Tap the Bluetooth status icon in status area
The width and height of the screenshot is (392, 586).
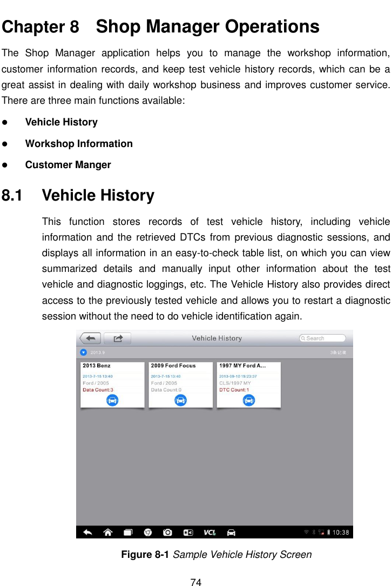[x=314, y=532]
